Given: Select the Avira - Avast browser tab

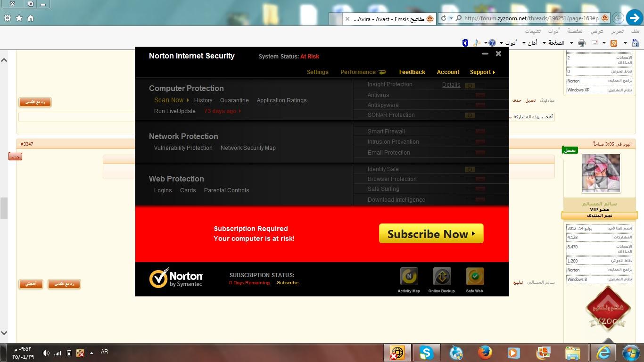Looking at the screenshot, I should tap(388, 19).
